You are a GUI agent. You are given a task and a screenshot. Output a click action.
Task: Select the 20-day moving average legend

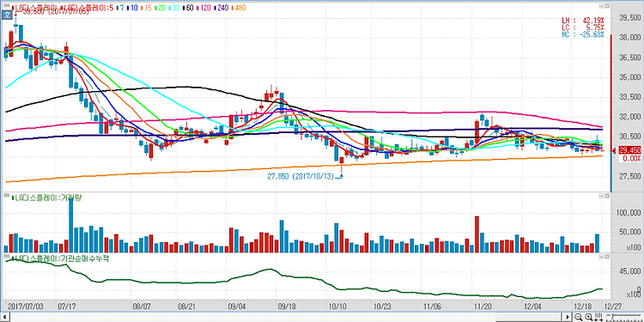click(x=161, y=8)
